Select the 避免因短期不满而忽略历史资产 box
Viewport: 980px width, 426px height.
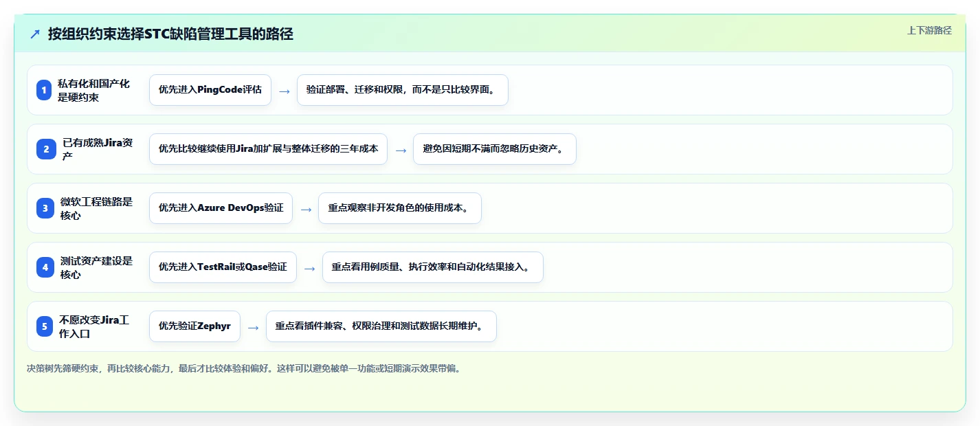(x=494, y=149)
